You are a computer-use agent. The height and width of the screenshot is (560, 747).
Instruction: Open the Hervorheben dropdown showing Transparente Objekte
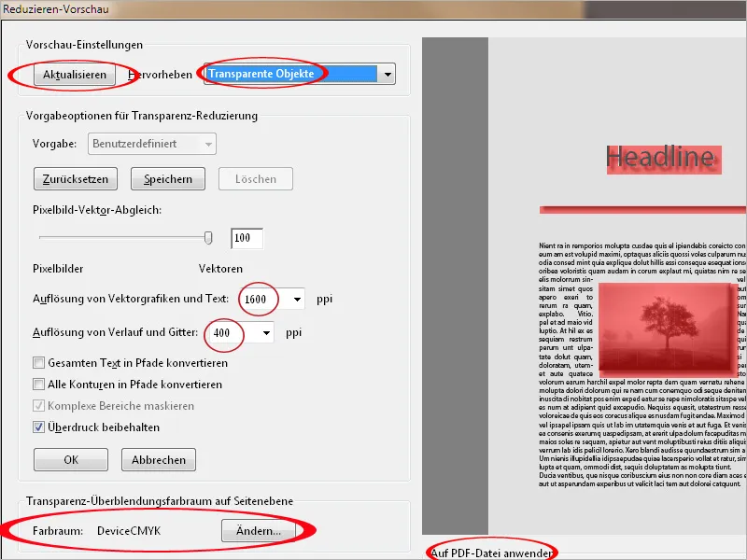(299, 75)
